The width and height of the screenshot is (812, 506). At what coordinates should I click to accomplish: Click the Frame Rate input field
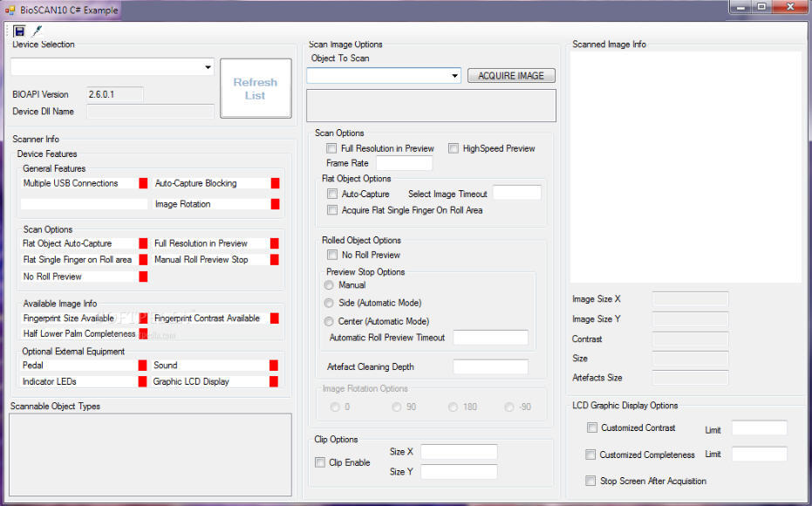[405, 162]
